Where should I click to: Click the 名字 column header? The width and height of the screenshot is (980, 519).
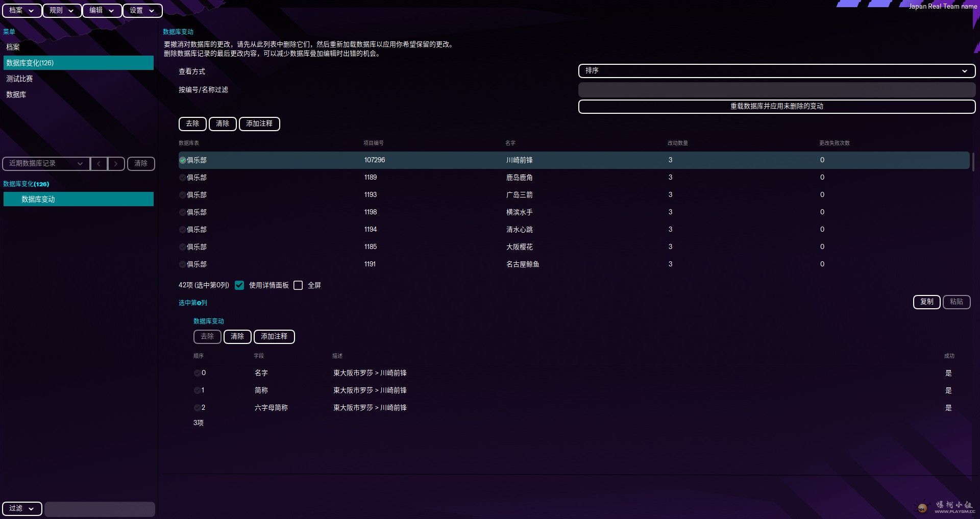click(510, 143)
